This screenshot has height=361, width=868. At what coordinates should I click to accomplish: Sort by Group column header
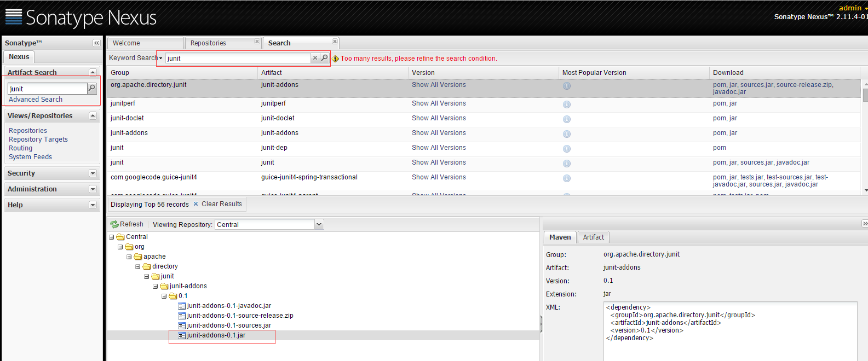182,72
